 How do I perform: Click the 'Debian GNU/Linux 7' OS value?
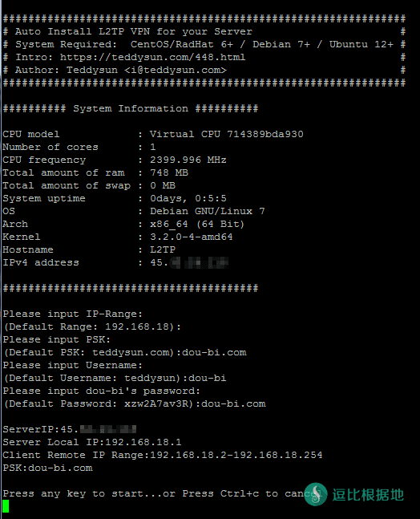pos(208,211)
